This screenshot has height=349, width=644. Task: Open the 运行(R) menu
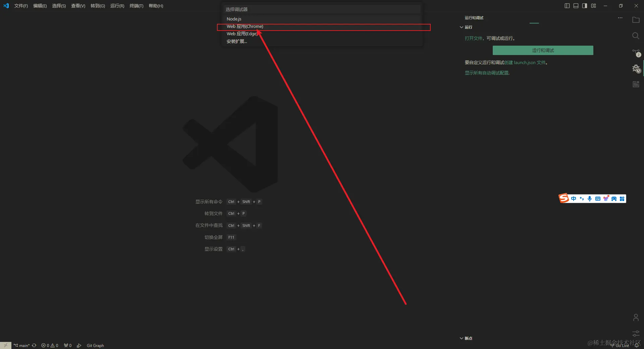[117, 6]
